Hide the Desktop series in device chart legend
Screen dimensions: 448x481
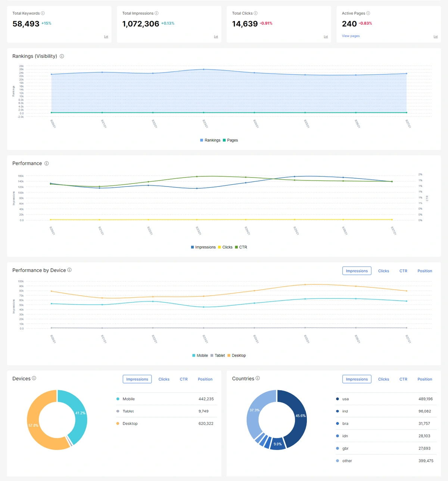point(236,356)
